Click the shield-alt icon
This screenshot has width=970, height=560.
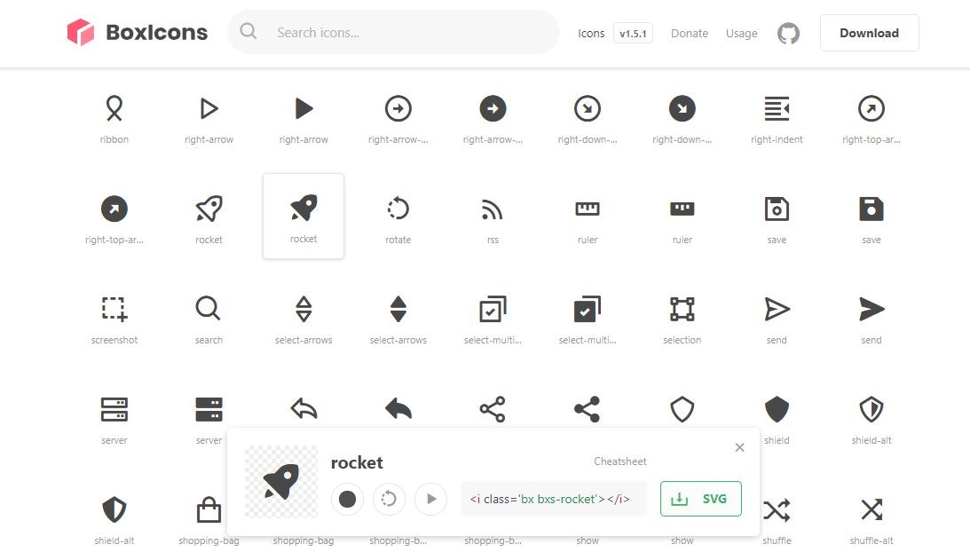(x=871, y=408)
